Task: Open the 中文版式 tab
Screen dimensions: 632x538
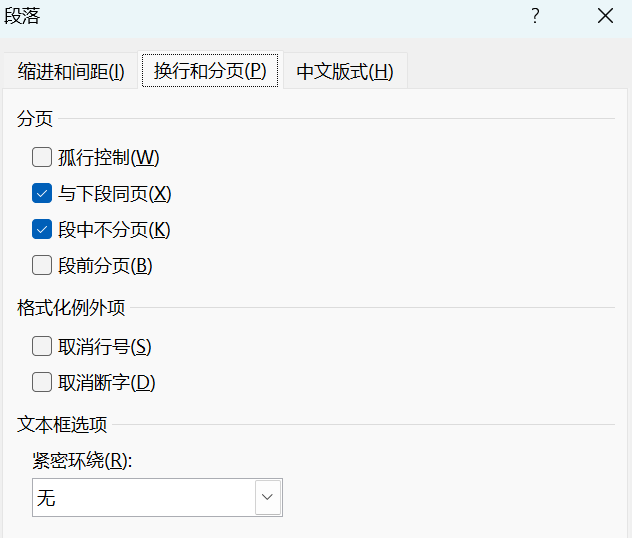Action: point(345,72)
